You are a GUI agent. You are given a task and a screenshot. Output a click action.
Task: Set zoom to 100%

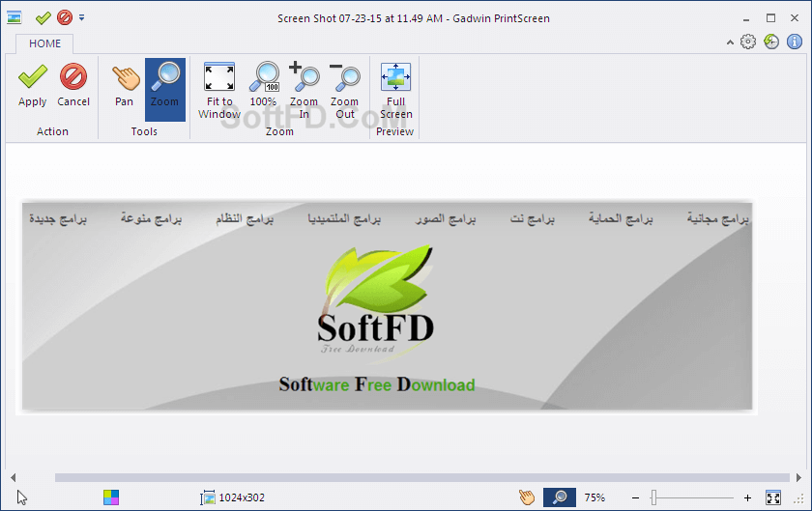(x=264, y=86)
